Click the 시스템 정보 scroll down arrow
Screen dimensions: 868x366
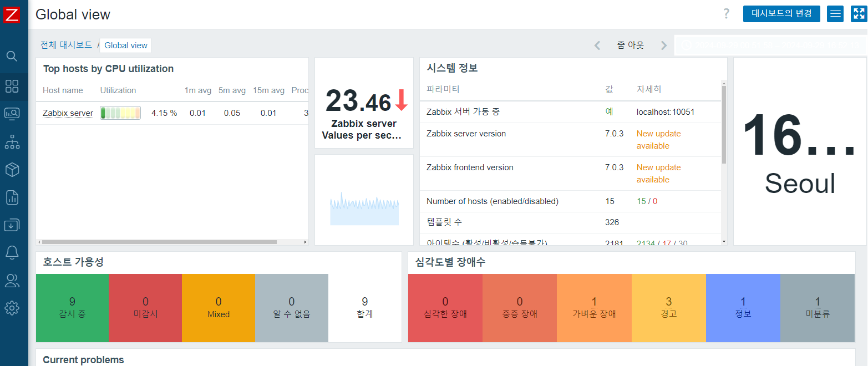(x=724, y=242)
